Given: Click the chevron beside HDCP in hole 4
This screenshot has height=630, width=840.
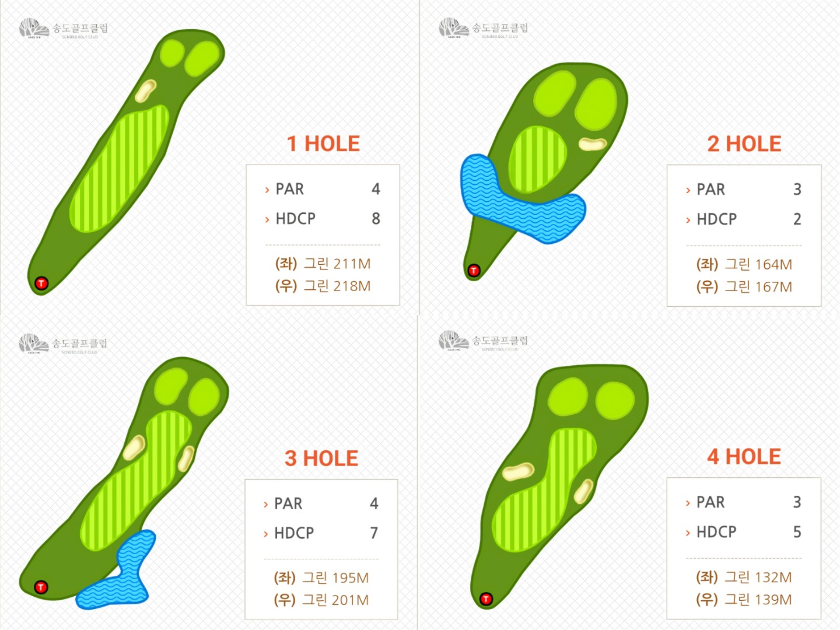Looking at the screenshot, I should 688,533.
